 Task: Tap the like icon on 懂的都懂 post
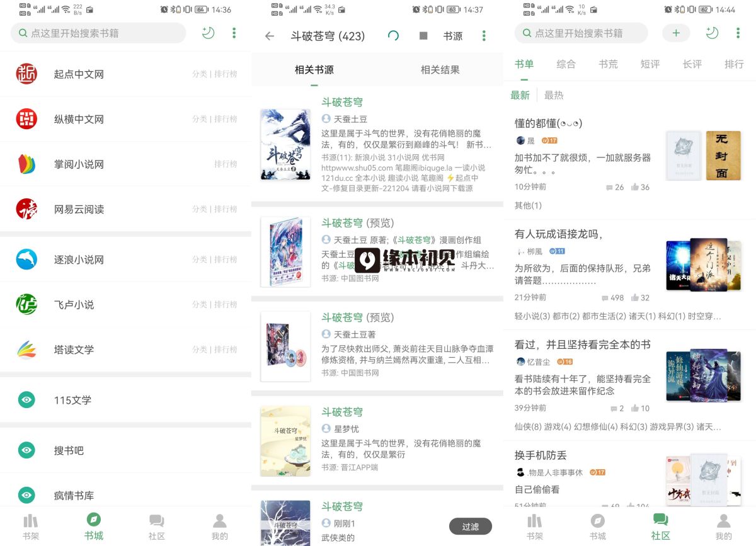(635, 187)
